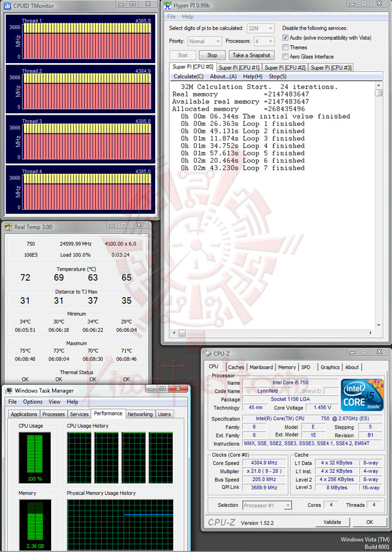Switch to Super PI [CPU #2] tab
Image resolution: width=392 pixels, height=552 pixels.
pyautogui.click(x=285, y=68)
